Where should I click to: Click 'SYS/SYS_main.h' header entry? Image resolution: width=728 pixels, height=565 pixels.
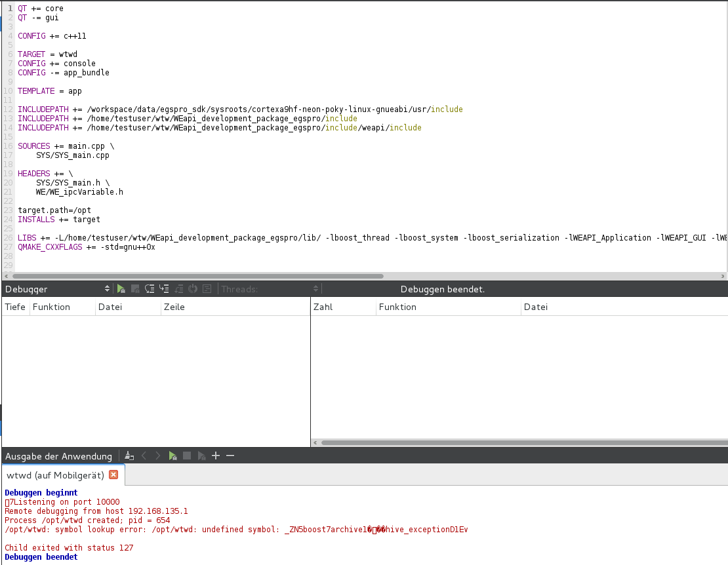72,183
